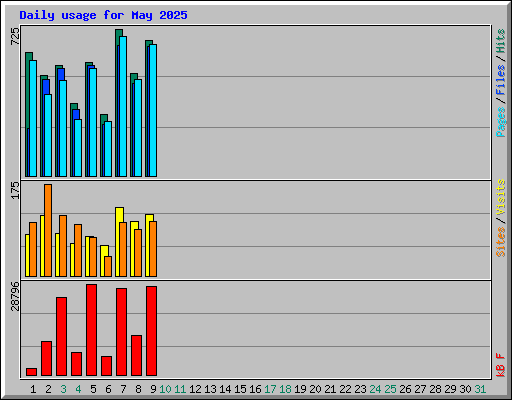Click day 28 on the x-axis

[435, 389]
